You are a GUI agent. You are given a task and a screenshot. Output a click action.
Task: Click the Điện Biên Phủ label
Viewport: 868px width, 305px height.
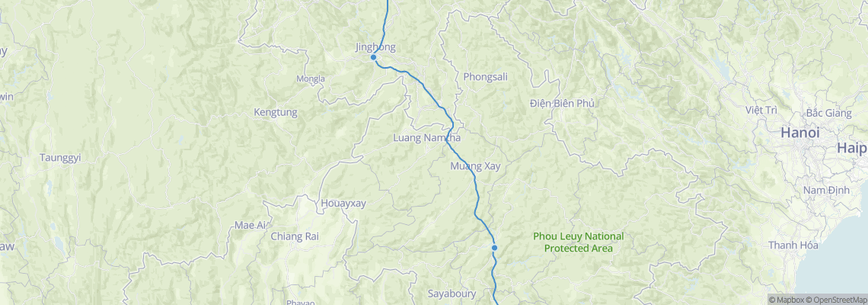562,103
